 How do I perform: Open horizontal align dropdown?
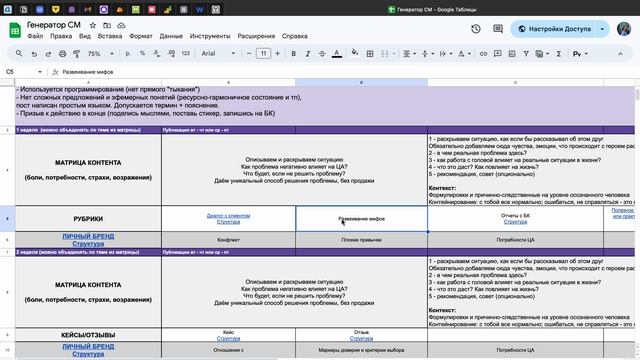[409, 53]
